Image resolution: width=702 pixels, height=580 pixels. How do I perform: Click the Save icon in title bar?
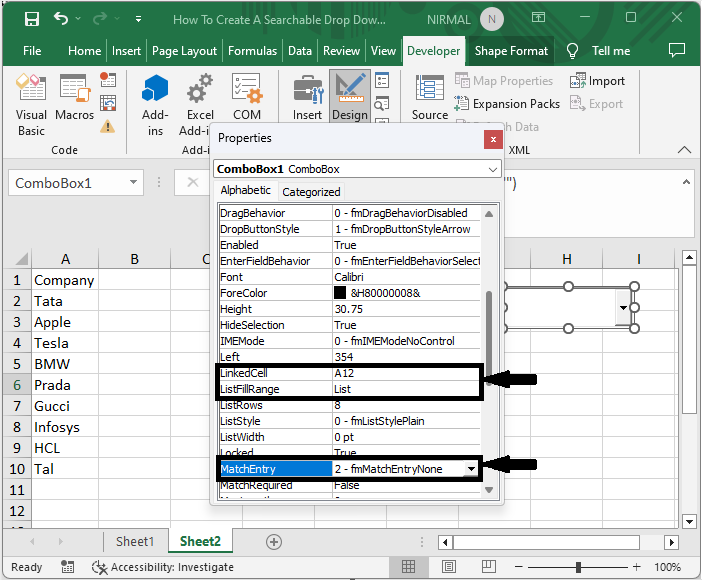(31, 19)
